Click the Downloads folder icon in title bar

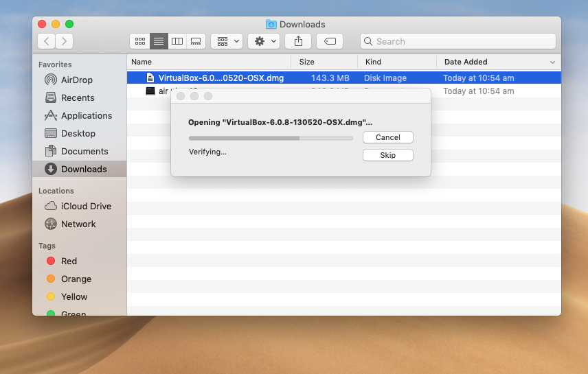pos(271,24)
